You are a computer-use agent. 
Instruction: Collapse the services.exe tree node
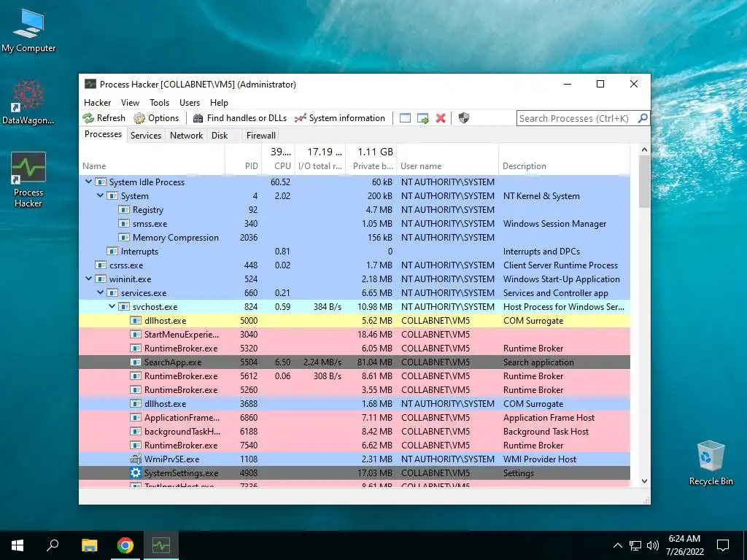(100, 293)
